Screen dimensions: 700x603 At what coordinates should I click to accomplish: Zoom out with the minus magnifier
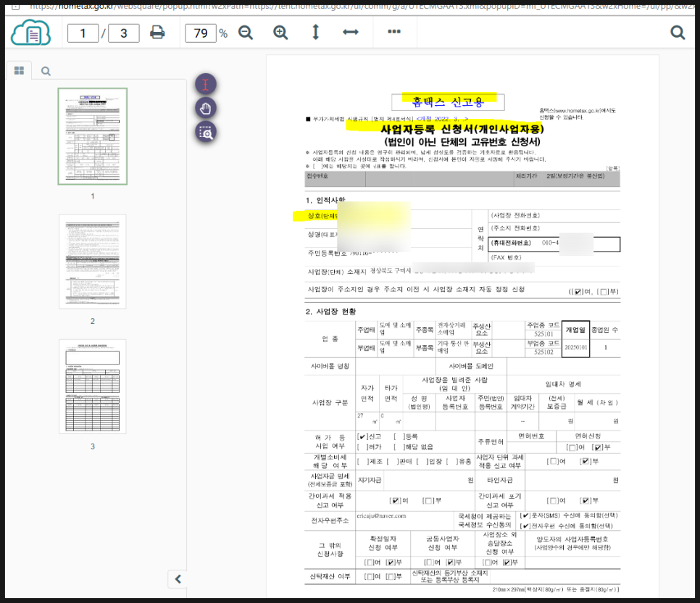click(x=246, y=33)
